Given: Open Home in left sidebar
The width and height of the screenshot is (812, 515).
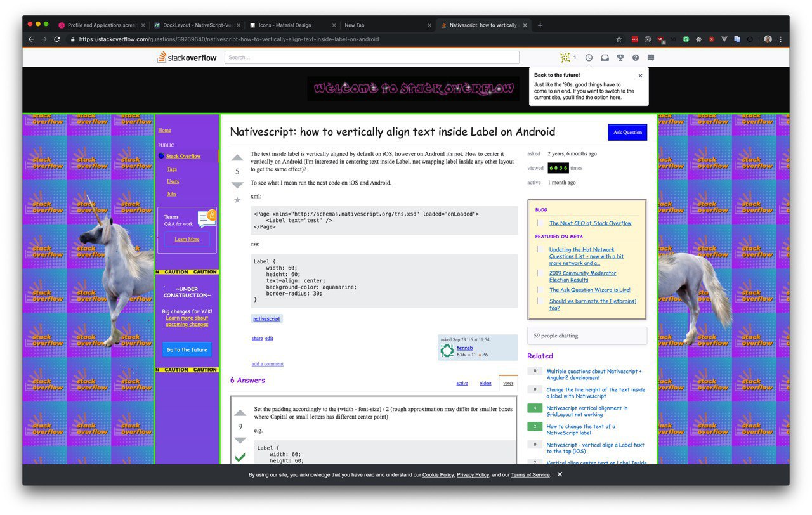Looking at the screenshot, I should (x=164, y=130).
